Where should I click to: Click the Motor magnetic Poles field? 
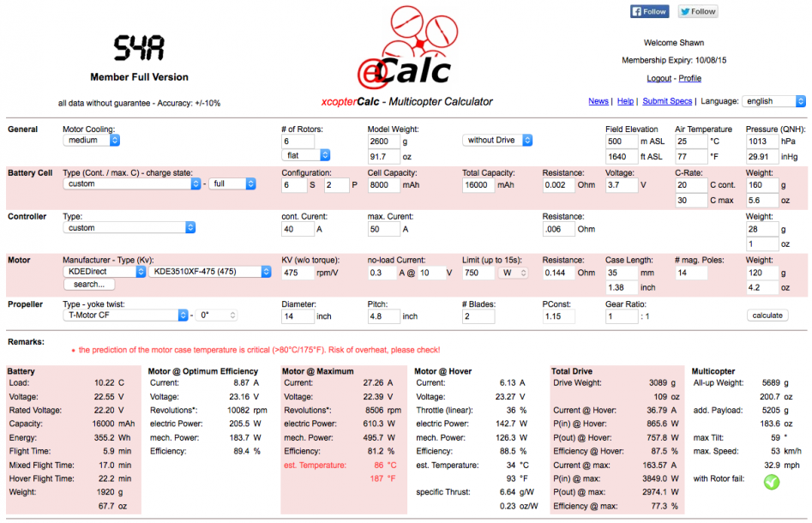[691, 273]
